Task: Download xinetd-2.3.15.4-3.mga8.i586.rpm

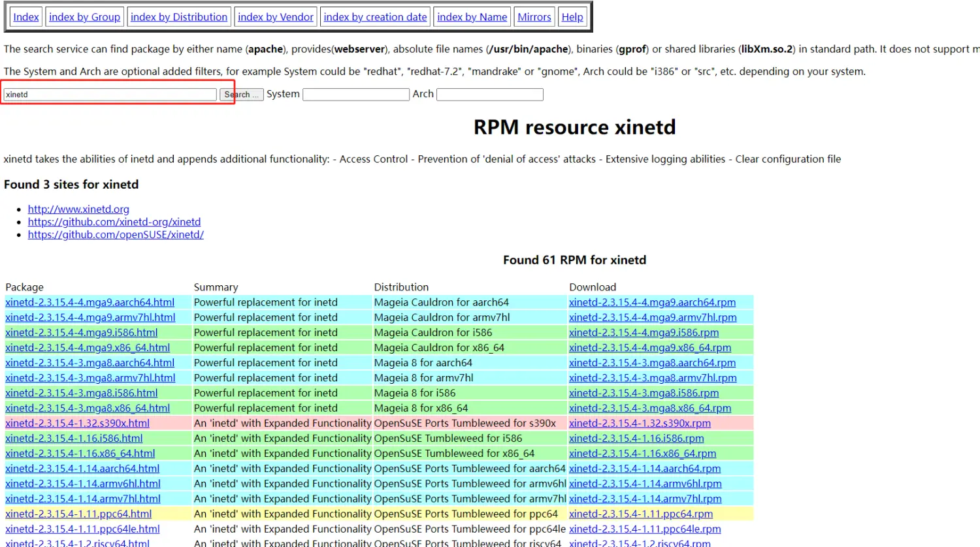Action: pyautogui.click(x=644, y=393)
